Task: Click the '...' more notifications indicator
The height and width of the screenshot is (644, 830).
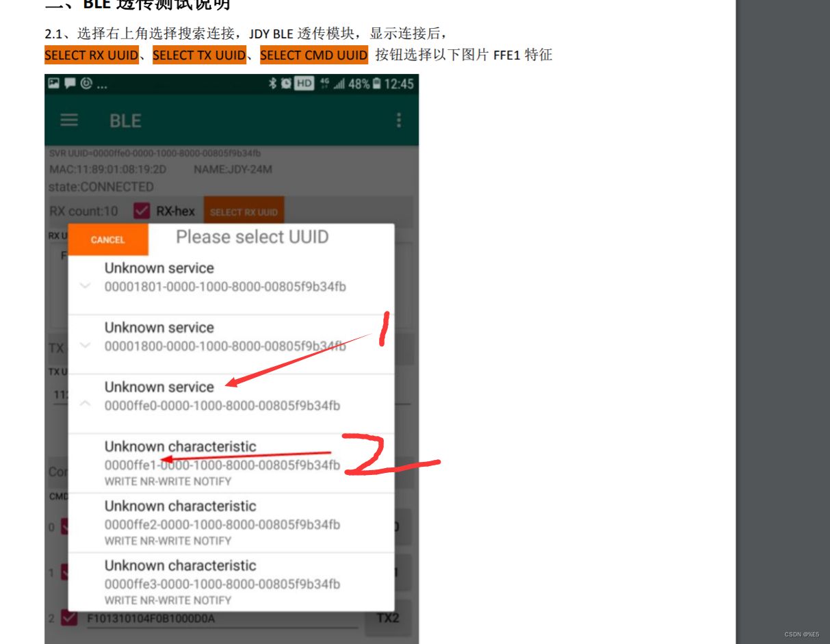Action: click(x=102, y=85)
